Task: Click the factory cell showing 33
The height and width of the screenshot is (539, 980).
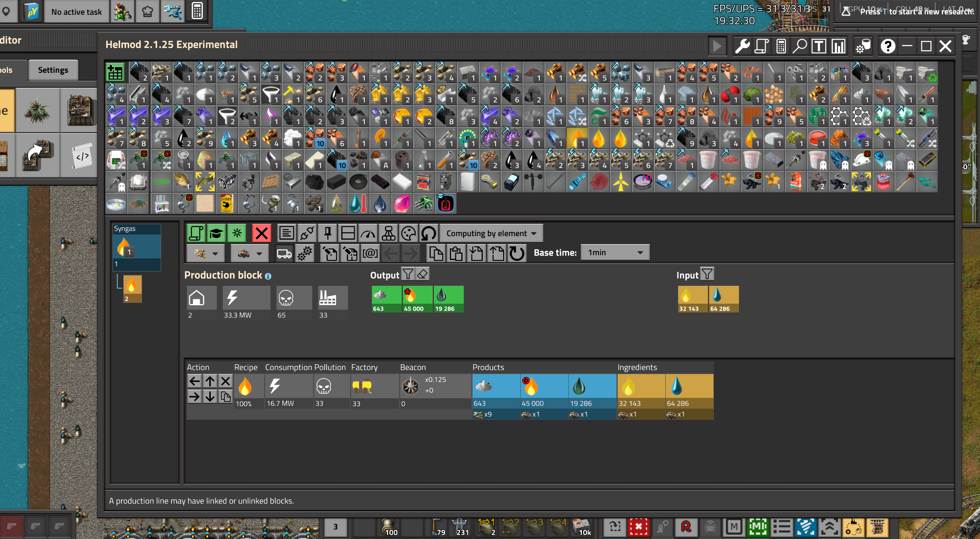Action: [375, 391]
